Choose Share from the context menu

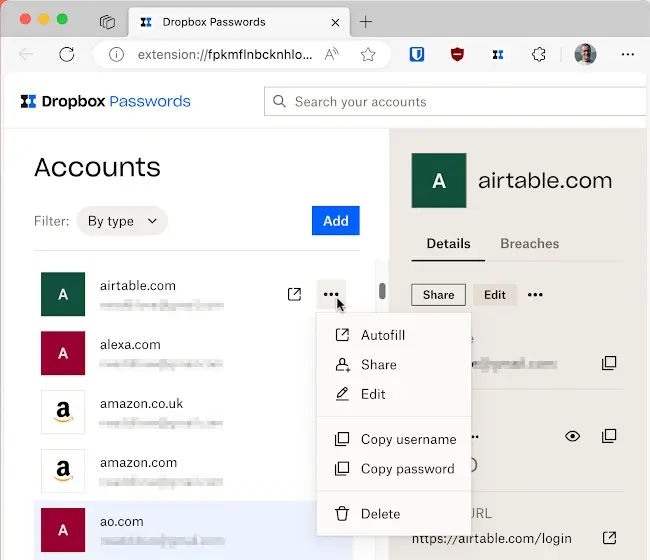394,365
